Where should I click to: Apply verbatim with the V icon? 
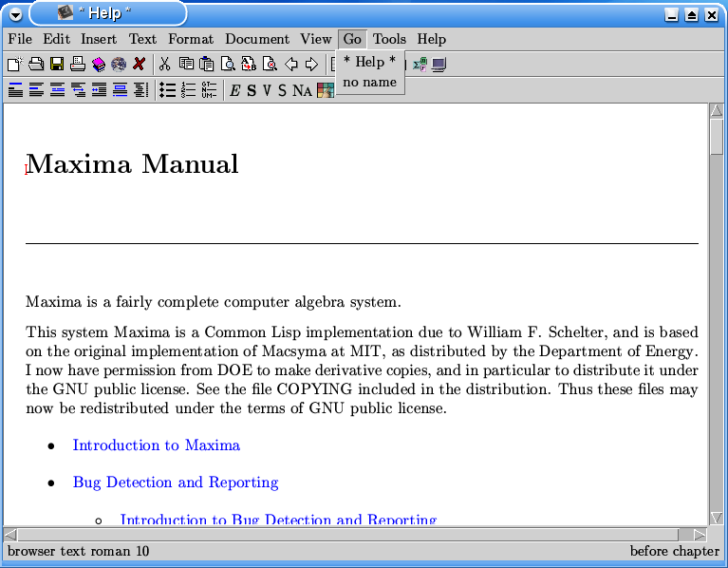tap(267, 90)
